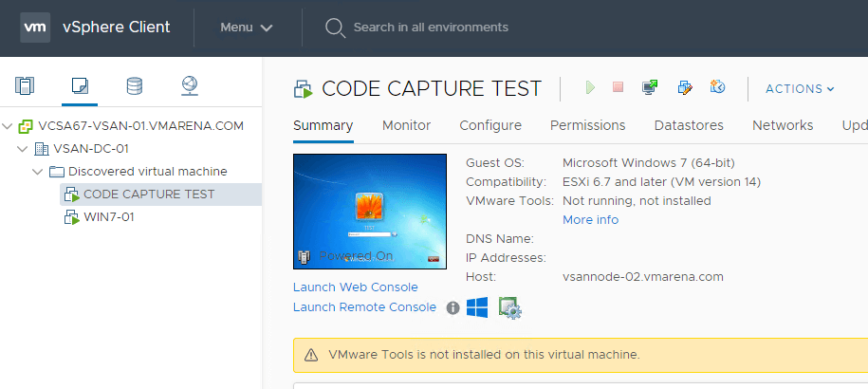Click the VSAN-DC-01 datacenter icon
This screenshot has height=389, width=868.
[x=42, y=149]
